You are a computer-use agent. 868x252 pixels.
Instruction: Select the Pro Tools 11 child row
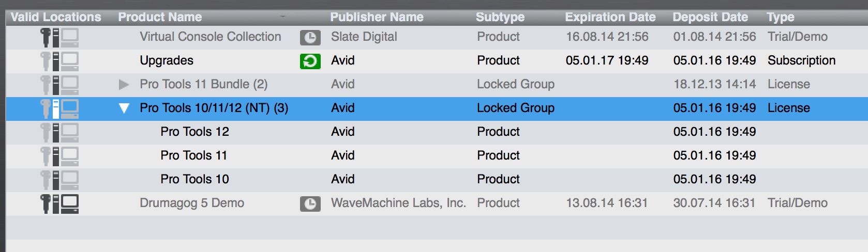(x=193, y=155)
